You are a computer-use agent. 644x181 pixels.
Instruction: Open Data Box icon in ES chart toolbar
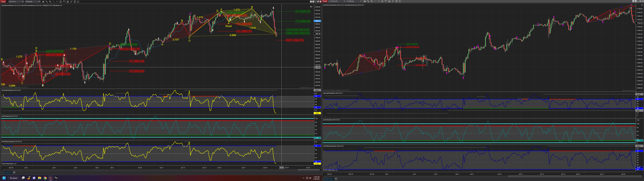61,2
